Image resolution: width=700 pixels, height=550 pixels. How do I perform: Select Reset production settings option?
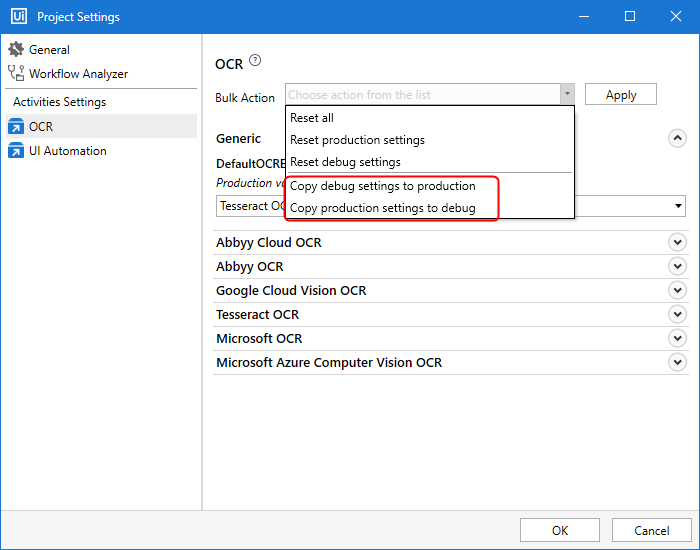point(357,140)
